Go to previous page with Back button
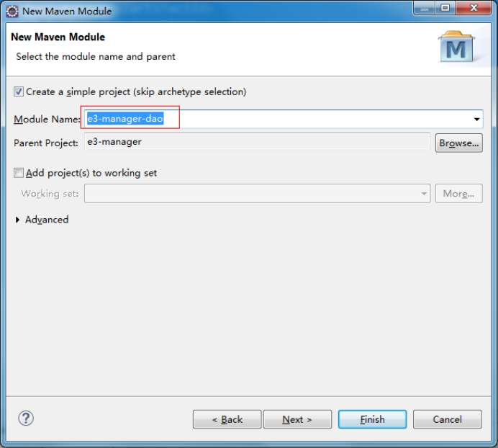Viewport: 498px width, 448px height. pos(227,419)
